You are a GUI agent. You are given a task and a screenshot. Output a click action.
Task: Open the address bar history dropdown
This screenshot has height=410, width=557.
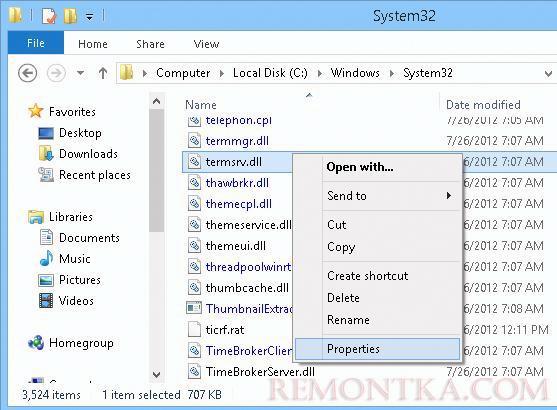(x=548, y=74)
